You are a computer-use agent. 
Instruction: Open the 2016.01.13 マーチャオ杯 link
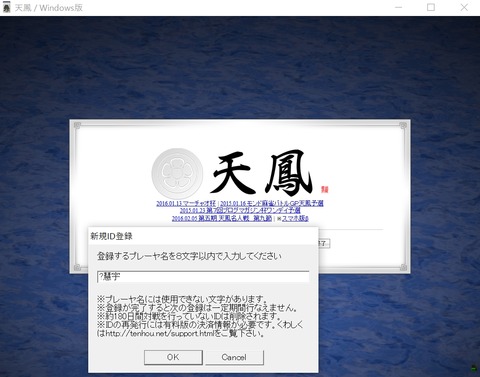(x=186, y=203)
